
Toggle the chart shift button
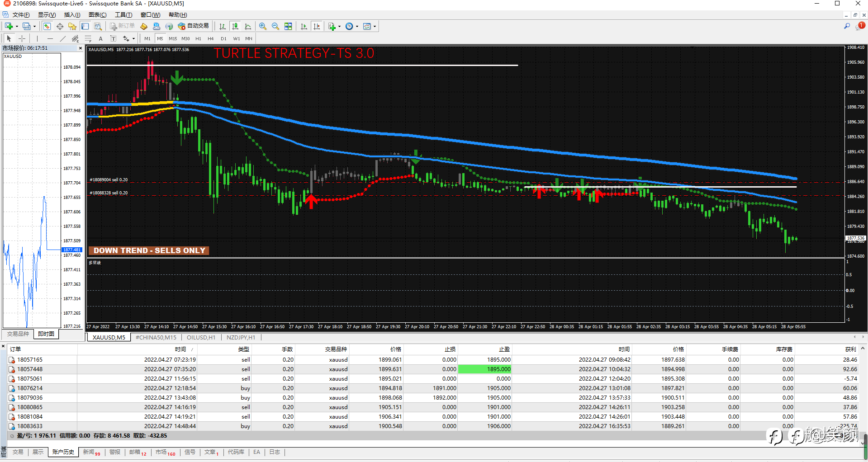(317, 26)
